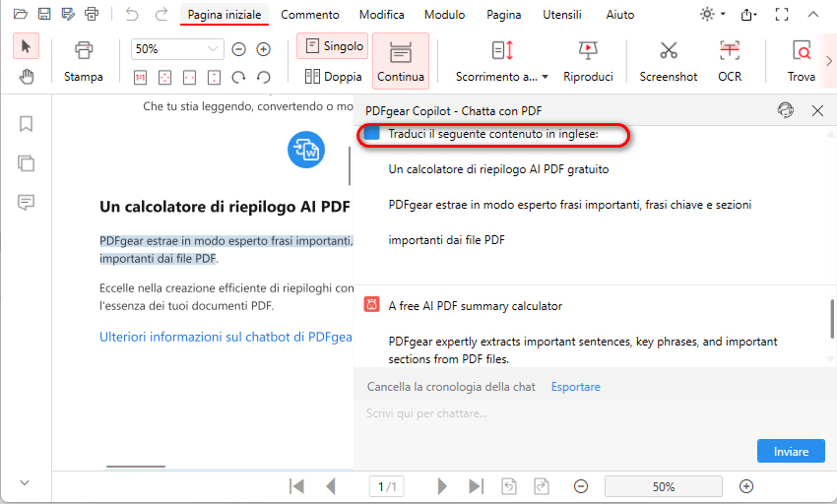The width and height of the screenshot is (837, 504).
Task: Zoom out in the bottom bar
Action: [x=581, y=486]
